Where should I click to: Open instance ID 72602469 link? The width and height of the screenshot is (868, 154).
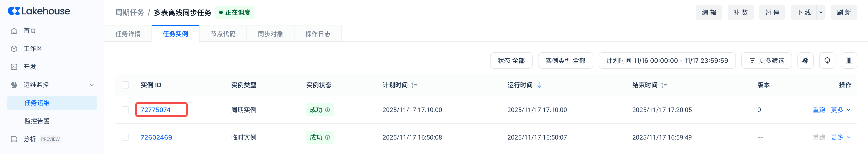tap(156, 137)
